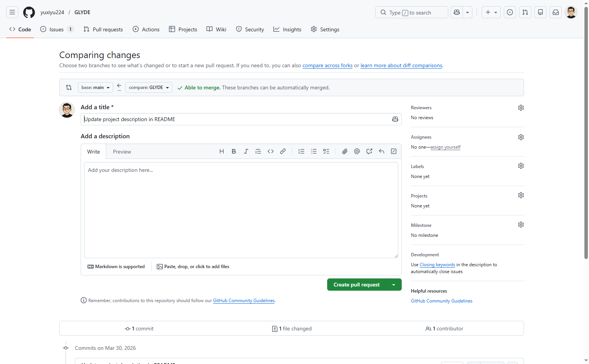Click Paste, drop, or click to add files
The image size is (589, 364).
tap(193, 267)
